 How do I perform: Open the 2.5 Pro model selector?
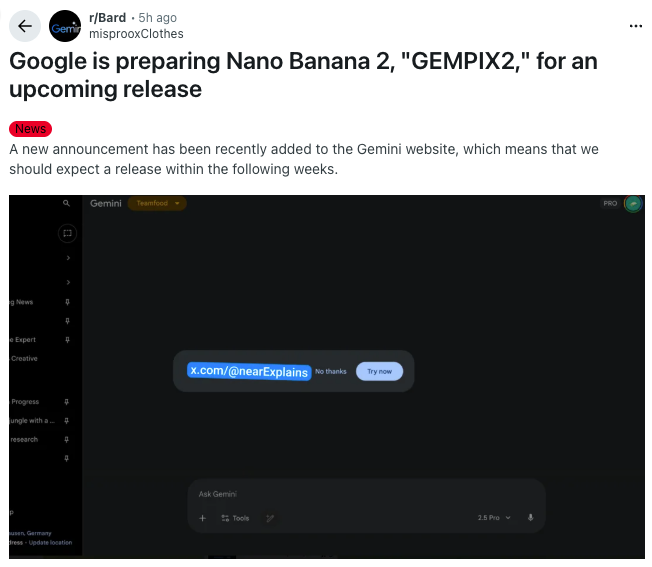(x=494, y=518)
